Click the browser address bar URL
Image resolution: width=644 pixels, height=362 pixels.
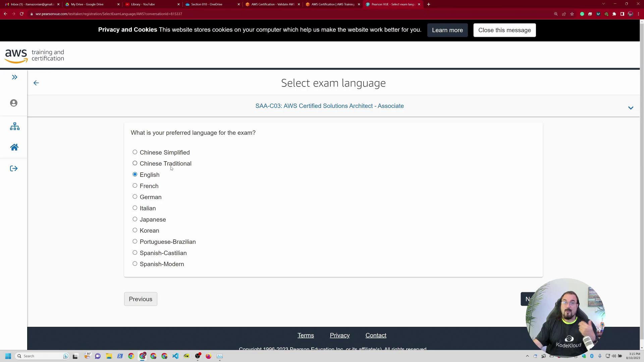(x=109, y=14)
